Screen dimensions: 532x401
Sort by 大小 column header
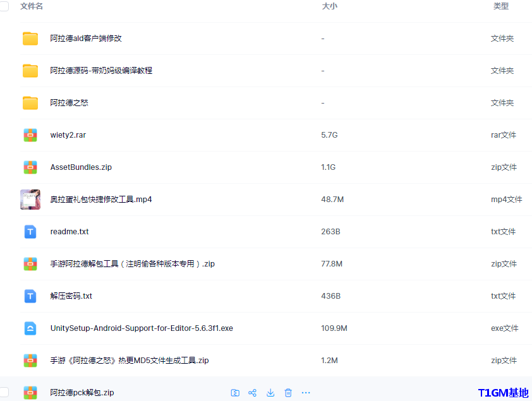(329, 6)
